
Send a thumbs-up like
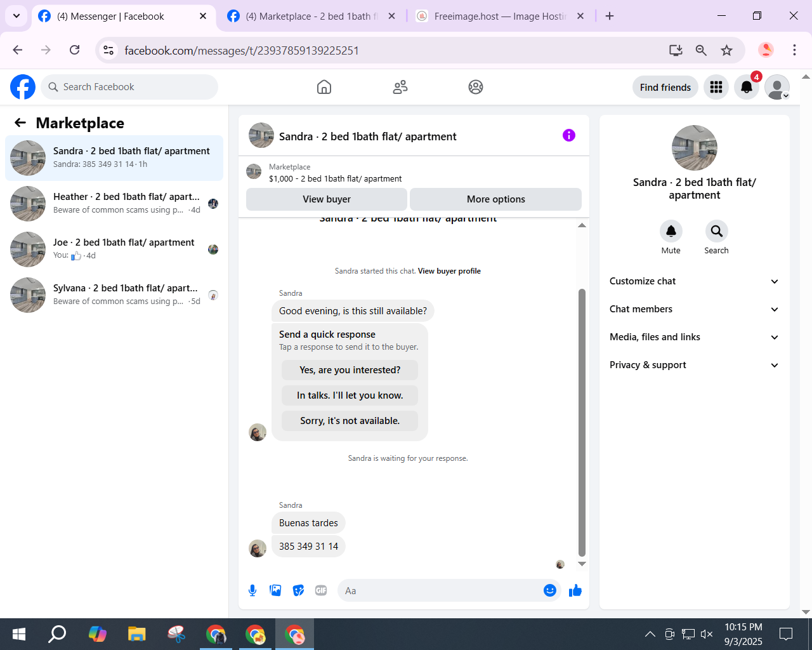pos(575,591)
